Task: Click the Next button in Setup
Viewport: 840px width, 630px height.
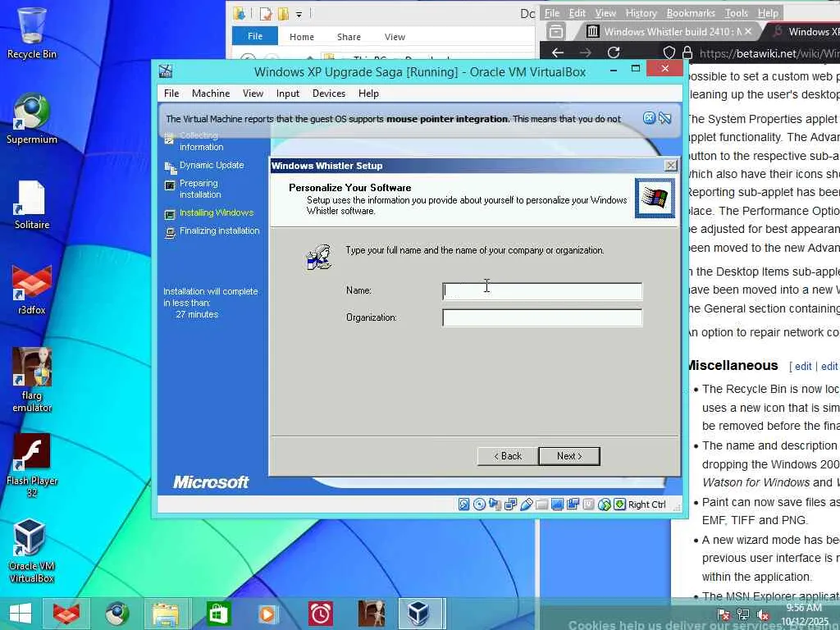Action: pos(569,456)
